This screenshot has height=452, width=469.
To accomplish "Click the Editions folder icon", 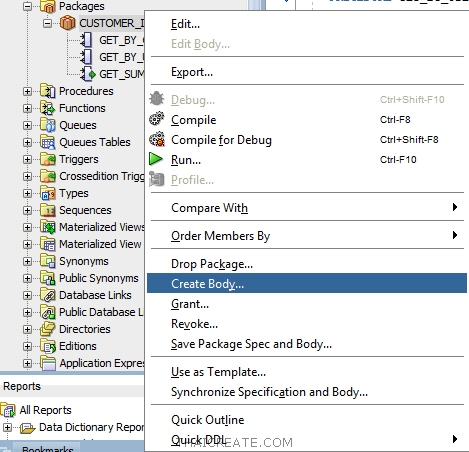I will 48,346.
